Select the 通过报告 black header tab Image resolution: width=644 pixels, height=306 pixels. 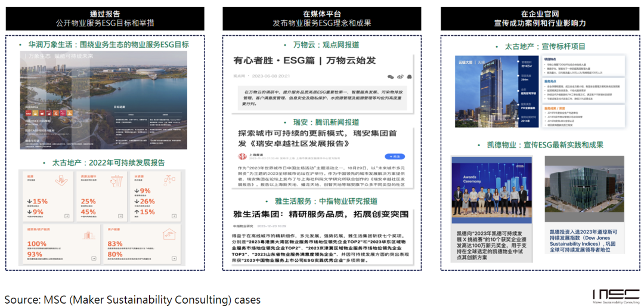pyautogui.click(x=105, y=18)
